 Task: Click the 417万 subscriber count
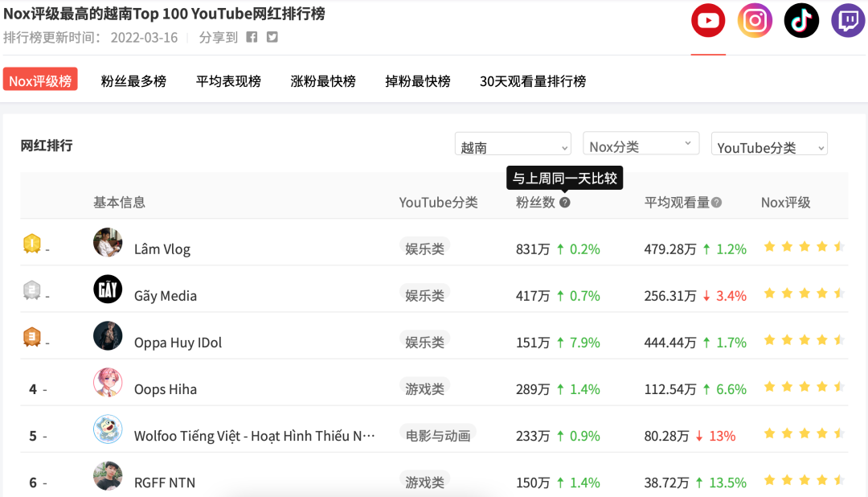pyautogui.click(x=533, y=296)
